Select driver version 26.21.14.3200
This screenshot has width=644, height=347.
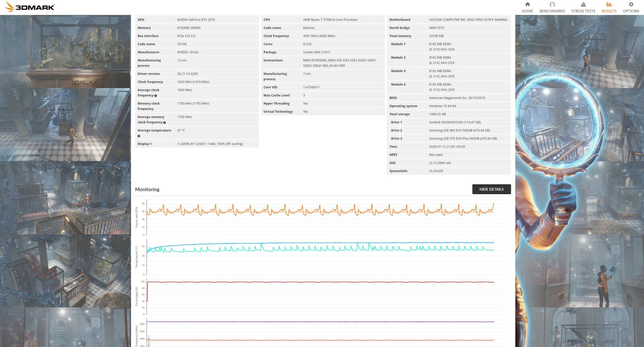point(188,74)
